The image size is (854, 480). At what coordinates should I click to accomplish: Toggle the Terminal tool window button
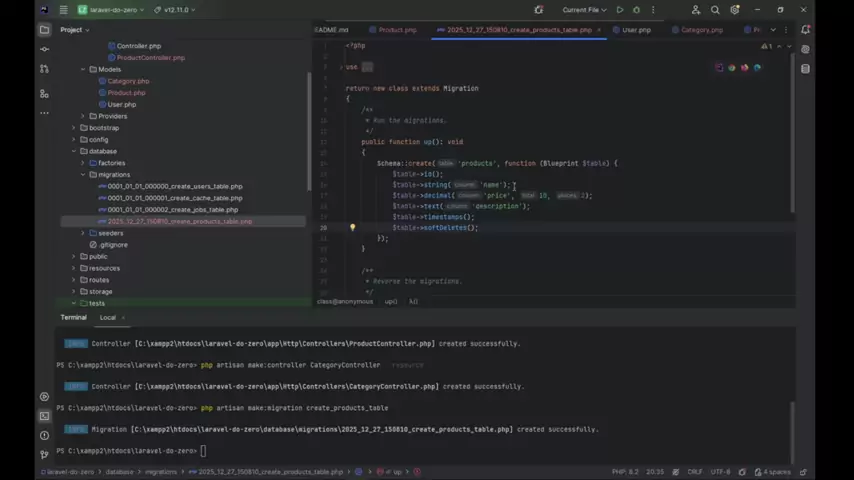tap(44, 416)
